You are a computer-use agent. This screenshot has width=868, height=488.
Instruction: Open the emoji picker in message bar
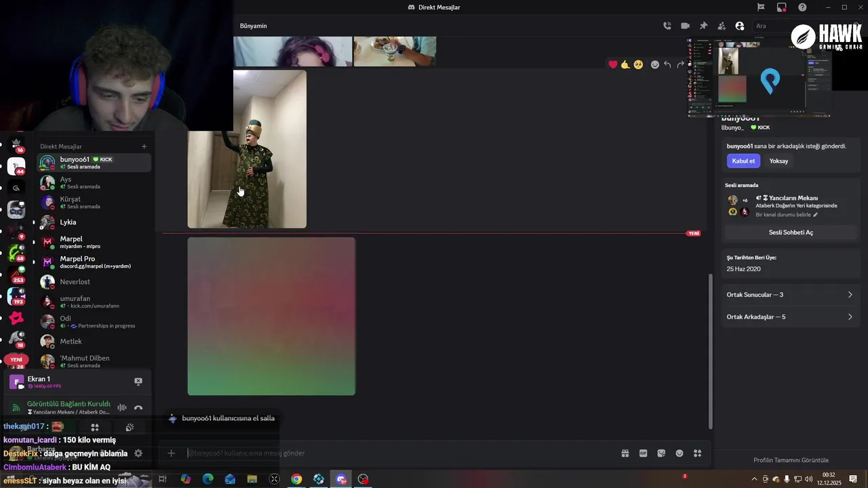point(679,453)
